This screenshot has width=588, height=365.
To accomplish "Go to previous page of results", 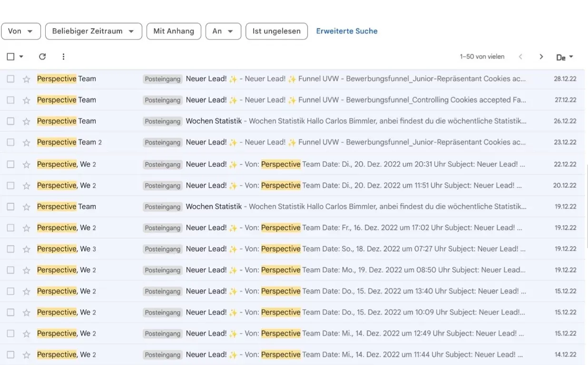I will (520, 57).
